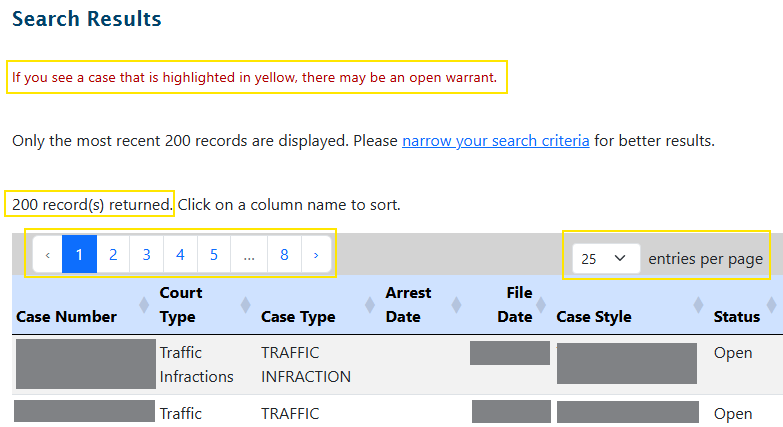Click the pagination ellipsis item
The image size is (783, 427).
coord(249,255)
